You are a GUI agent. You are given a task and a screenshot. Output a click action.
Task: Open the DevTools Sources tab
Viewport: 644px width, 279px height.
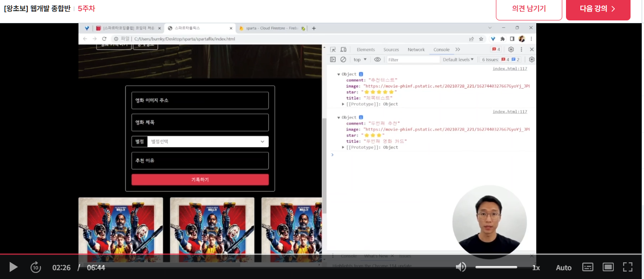click(391, 50)
